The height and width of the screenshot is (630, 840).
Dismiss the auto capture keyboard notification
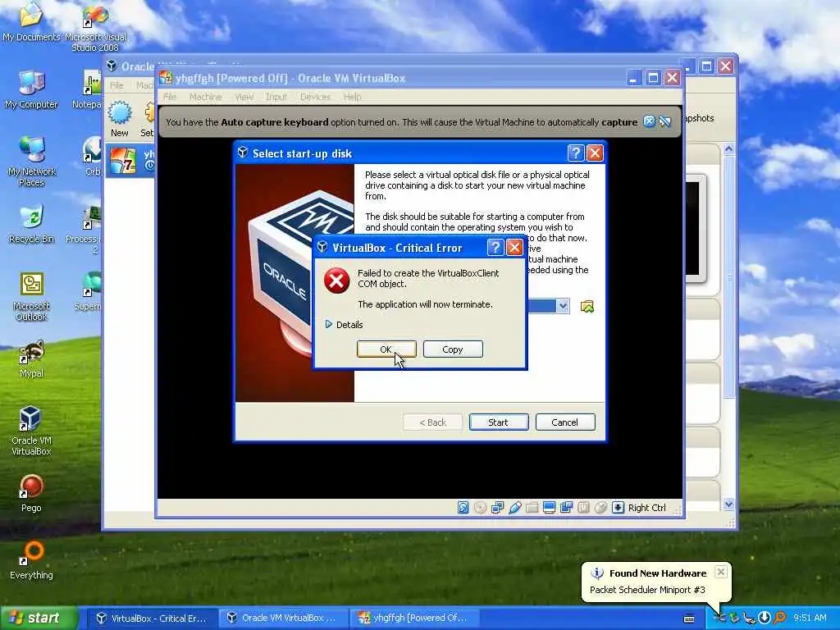[x=649, y=121]
